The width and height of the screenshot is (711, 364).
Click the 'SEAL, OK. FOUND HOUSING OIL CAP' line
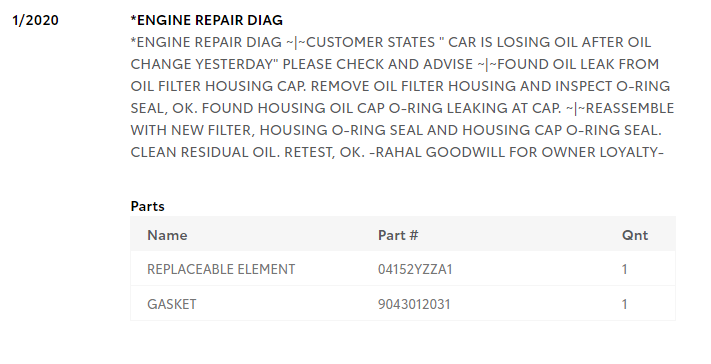pyautogui.click(x=402, y=108)
